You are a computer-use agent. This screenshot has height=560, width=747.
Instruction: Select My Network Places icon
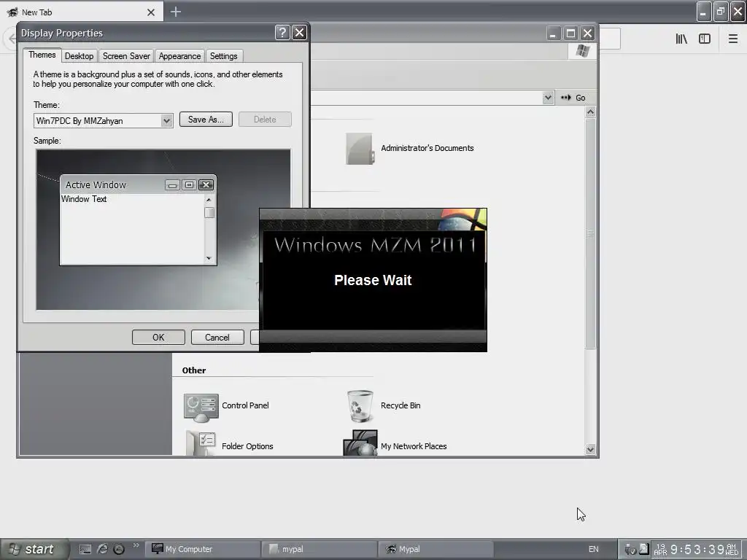[360, 443]
